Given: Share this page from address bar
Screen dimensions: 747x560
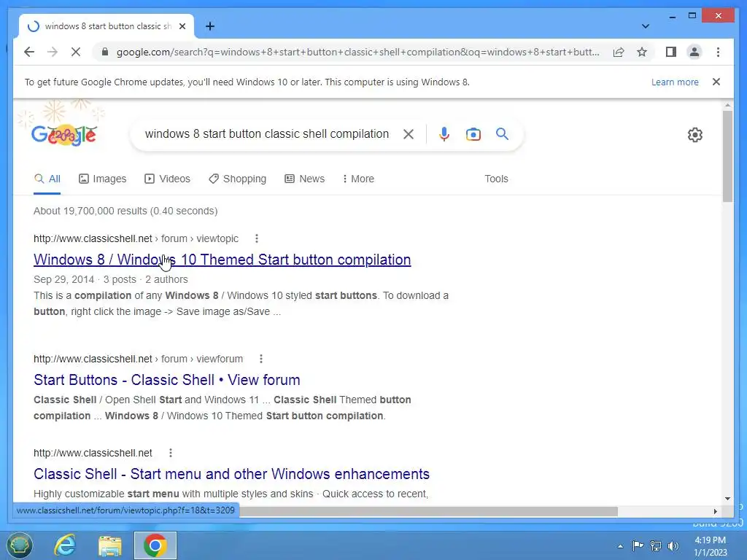Looking at the screenshot, I should tap(619, 52).
